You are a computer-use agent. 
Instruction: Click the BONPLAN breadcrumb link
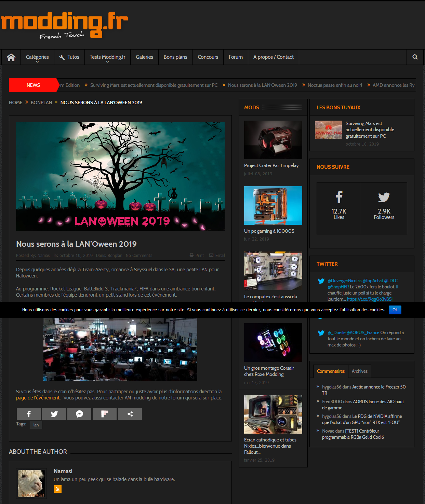(x=41, y=103)
